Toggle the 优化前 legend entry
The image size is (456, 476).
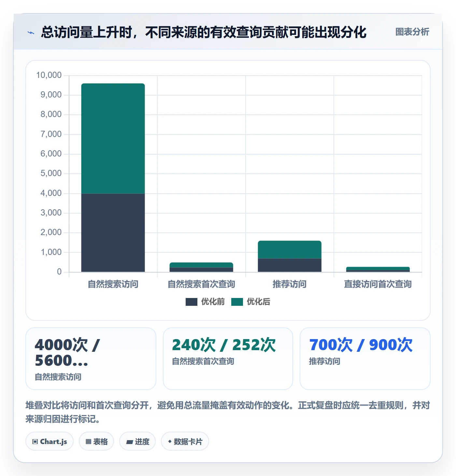pos(205,302)
